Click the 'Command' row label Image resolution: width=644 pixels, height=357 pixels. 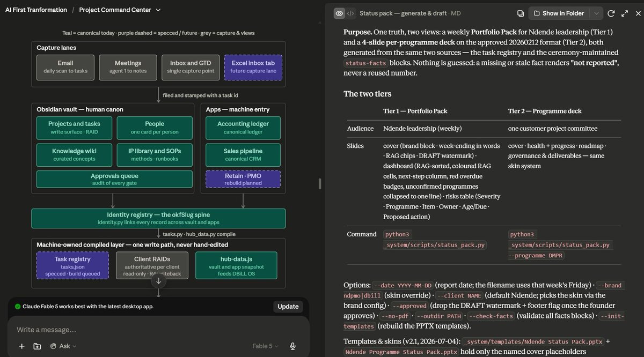click(362, 234)
